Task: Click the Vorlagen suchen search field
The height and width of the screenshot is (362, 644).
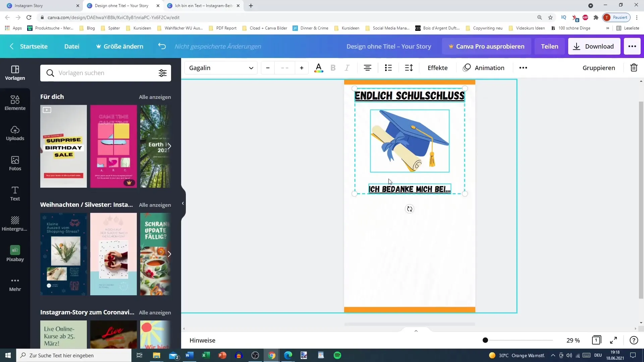Action: [x=106, y=73]
